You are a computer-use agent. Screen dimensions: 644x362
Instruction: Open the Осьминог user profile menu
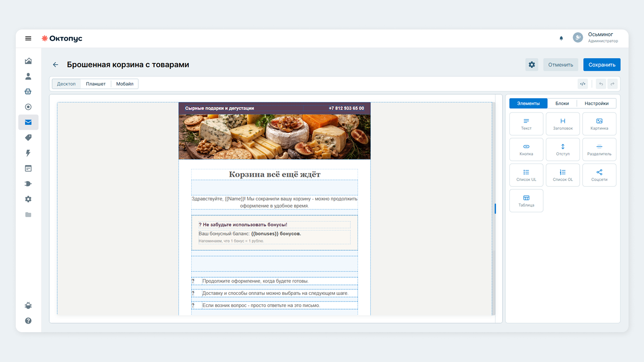(595, 37)
